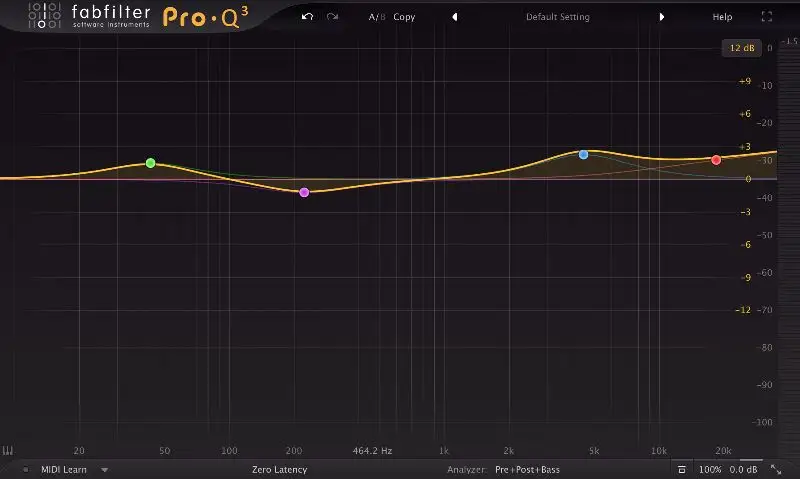This screenshot has height=479, width=800.
Task: Click the Copy button
Action: [404, 17]
